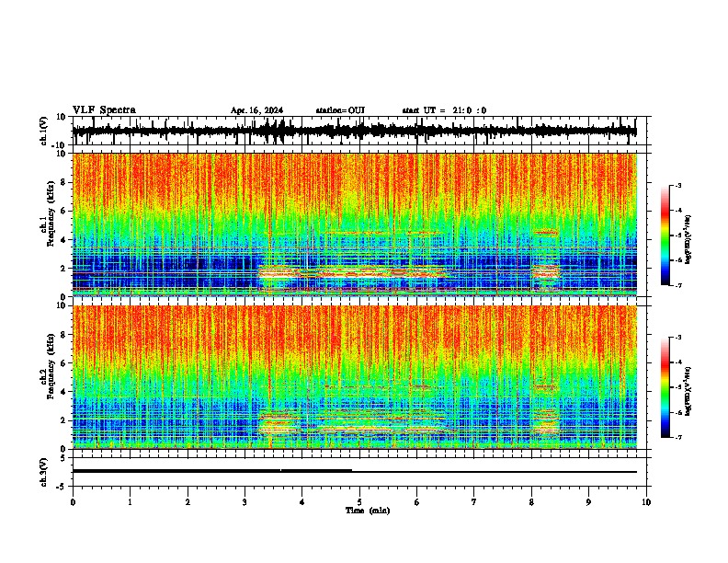Click the bright ch.1 emission band near minute 8

tap(546, 271)
